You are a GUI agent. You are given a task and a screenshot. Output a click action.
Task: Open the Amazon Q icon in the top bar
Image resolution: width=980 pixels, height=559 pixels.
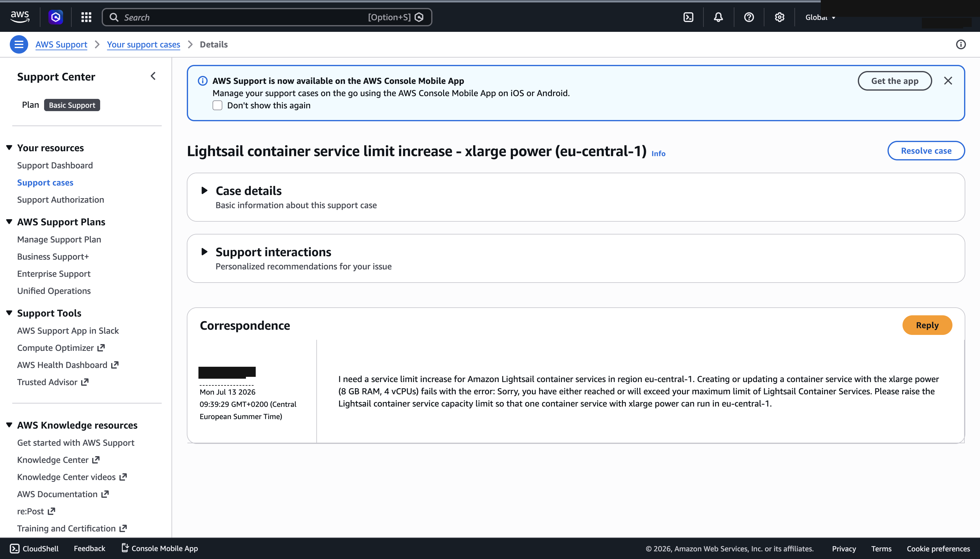point(56,17)
